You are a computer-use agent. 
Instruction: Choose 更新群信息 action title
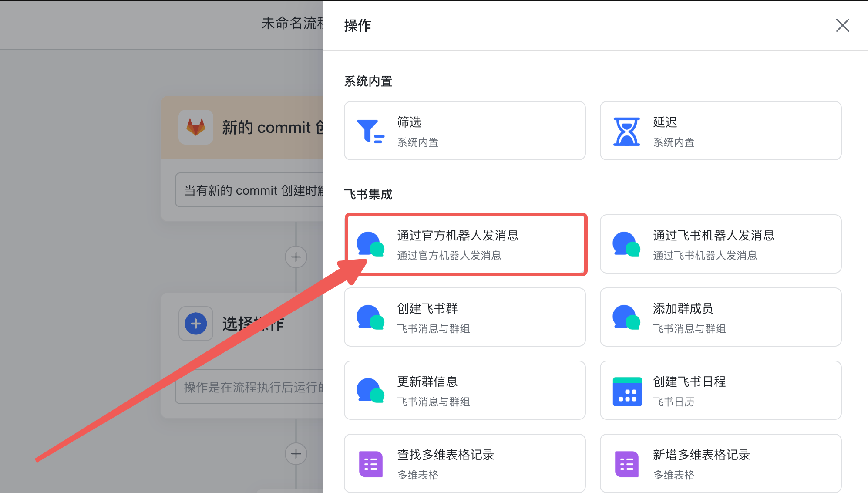coord(427,382)
